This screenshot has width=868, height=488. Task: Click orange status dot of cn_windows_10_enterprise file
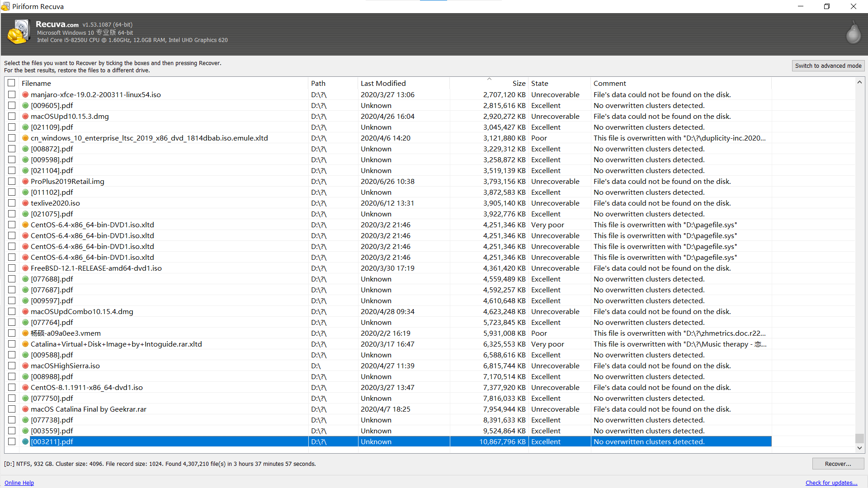(x=25, y=138)
